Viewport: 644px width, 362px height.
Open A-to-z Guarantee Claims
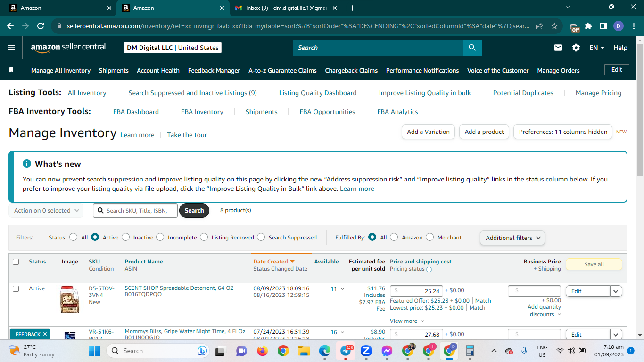click(282, 70)
